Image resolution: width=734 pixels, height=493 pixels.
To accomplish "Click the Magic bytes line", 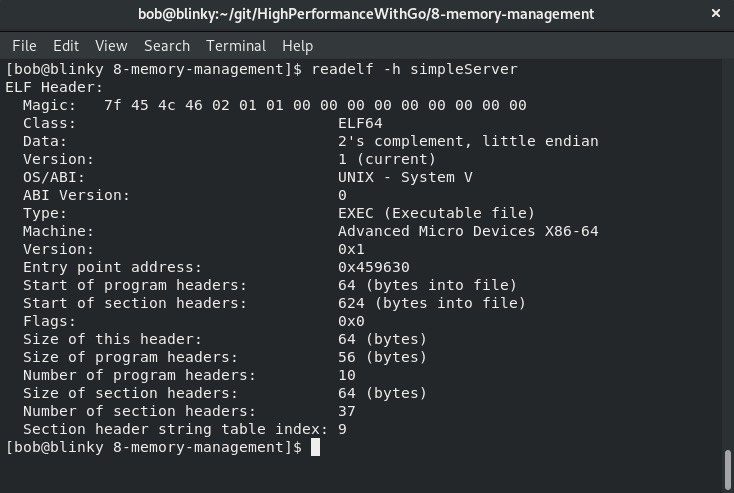I will tap(275, 105).
